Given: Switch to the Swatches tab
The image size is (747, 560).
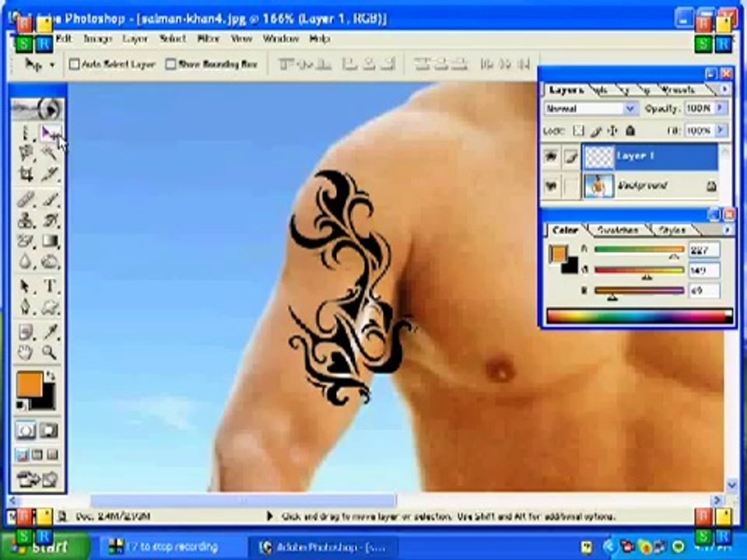Looking at the screenshot, I should (617, 230).
